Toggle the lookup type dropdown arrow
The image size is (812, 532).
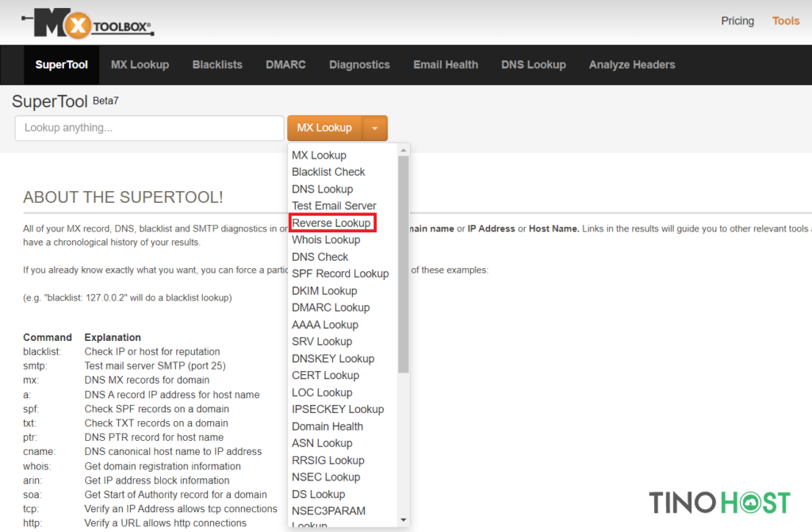(x=374, y=128)
